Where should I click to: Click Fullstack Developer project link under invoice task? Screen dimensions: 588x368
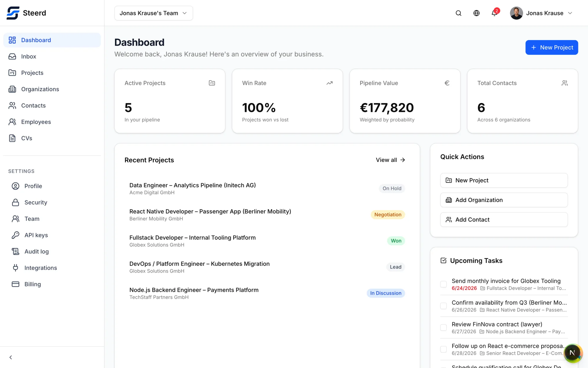[x=523, y=288]
